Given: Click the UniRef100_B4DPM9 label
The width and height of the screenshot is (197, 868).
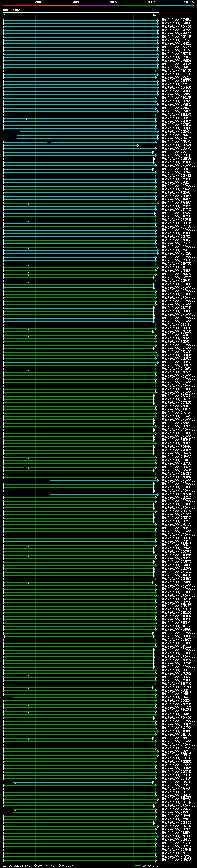Looking at the screenshot, I should 177,440.
